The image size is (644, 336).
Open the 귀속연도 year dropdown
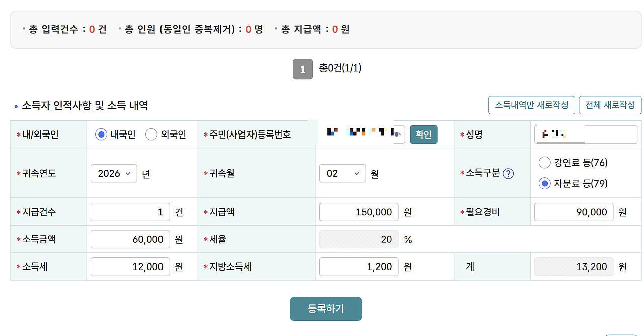coord(114,173)
